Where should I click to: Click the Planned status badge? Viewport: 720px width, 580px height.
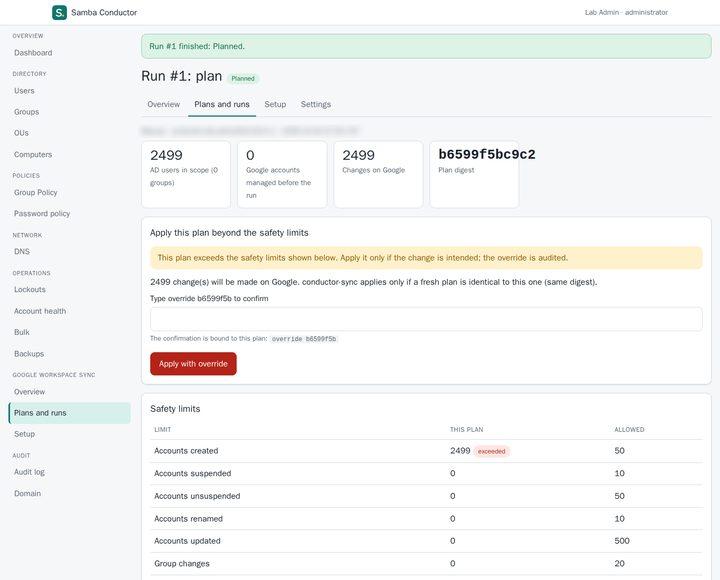tap(243, 79)
